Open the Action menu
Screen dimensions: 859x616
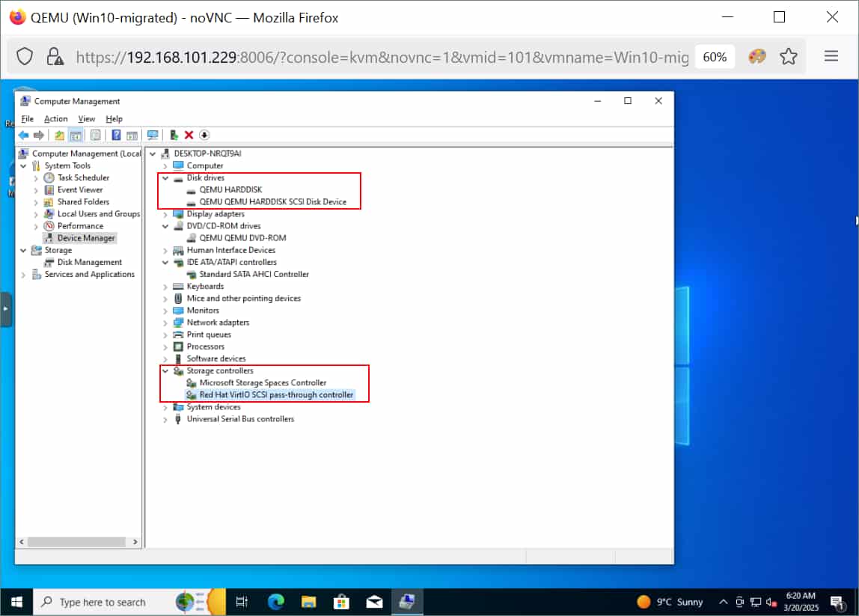click(x=56, y=119)
